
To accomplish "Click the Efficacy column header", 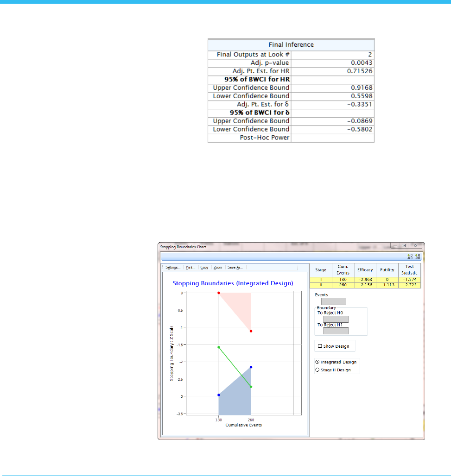I will [365, 270].
